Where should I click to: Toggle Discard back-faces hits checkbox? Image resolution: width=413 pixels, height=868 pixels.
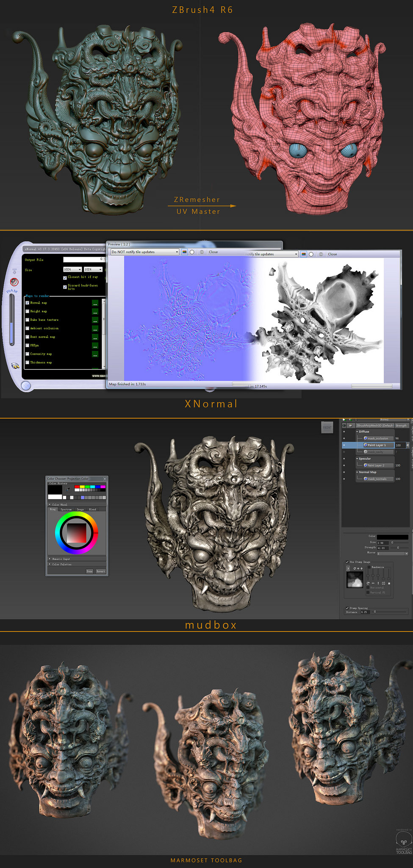(65, 287)
